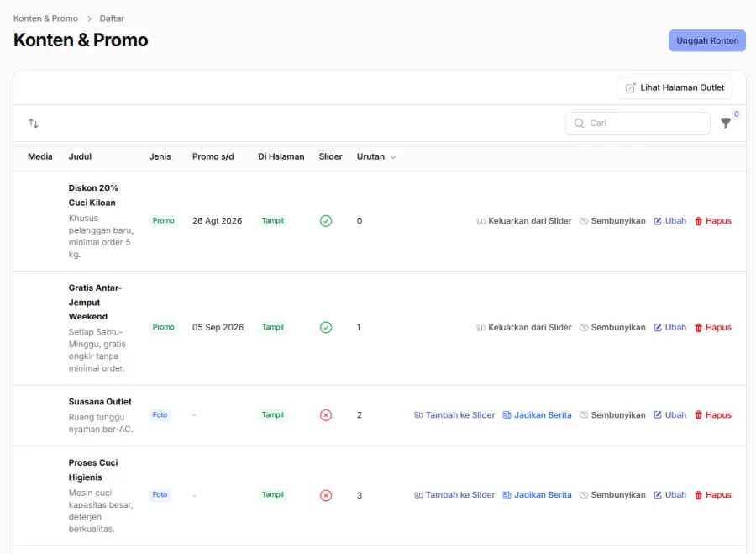This screenshot has width=756, height=554.
Task: Make Proses Cuci Higienis a news item
Action: tap(537, 495)
